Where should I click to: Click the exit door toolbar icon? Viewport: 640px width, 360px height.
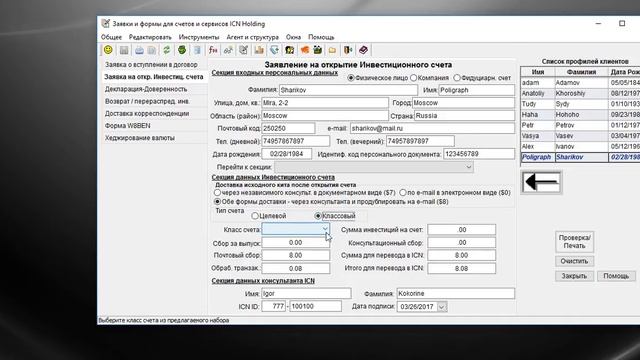click(x=348, y=50)
